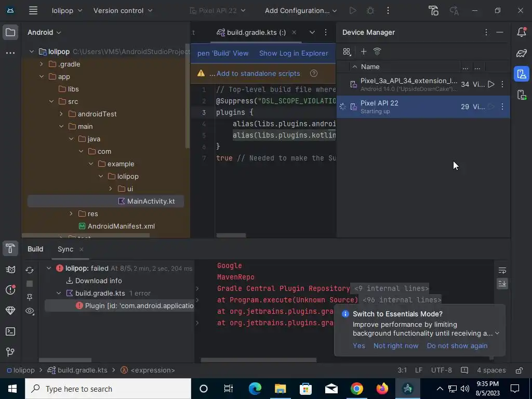The width and height of the screenshot is (532, 399).
Task: Expand the Essentials Mode notification text
Action: 497,333
